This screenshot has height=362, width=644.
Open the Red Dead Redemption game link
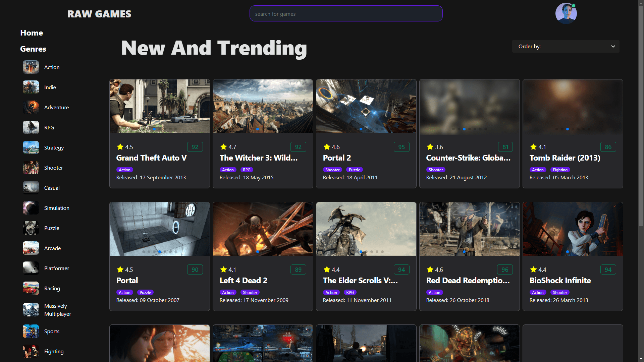click(x=468, y=281)
